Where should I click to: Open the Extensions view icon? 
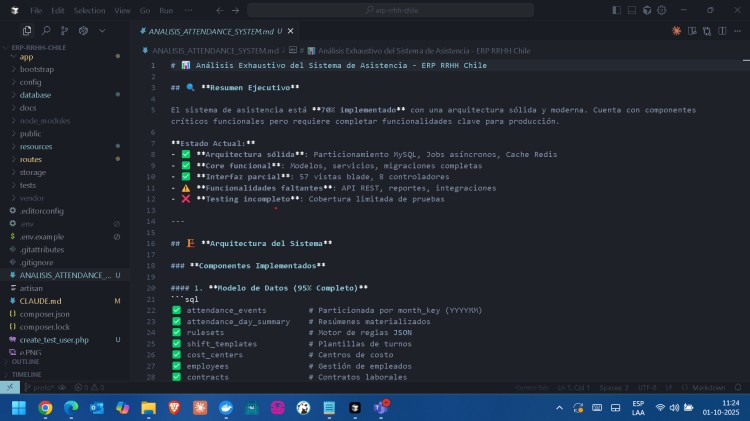[x=83, y=31]
